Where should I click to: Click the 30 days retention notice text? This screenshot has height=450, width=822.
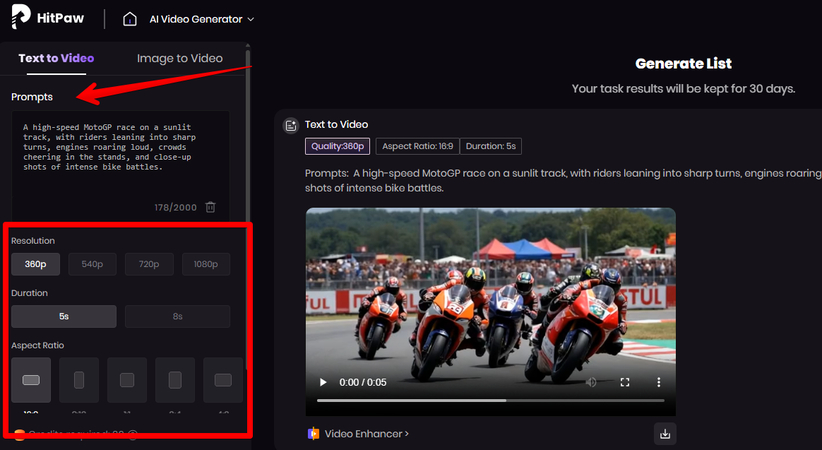(x=684, y=89)
